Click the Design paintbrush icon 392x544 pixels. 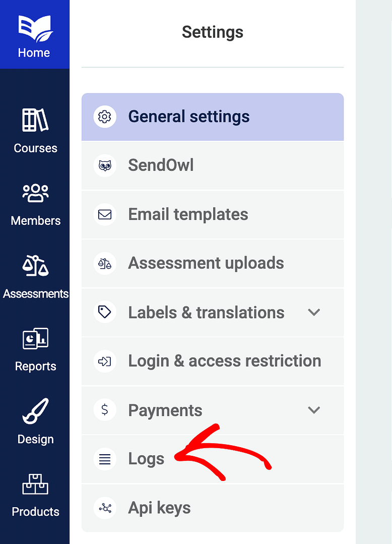35,411
